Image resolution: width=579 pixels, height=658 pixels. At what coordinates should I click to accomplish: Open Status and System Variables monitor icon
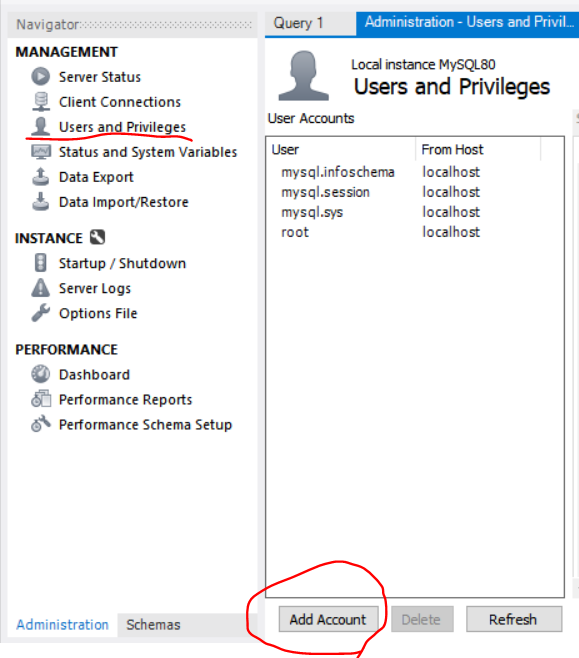(41, 151)
